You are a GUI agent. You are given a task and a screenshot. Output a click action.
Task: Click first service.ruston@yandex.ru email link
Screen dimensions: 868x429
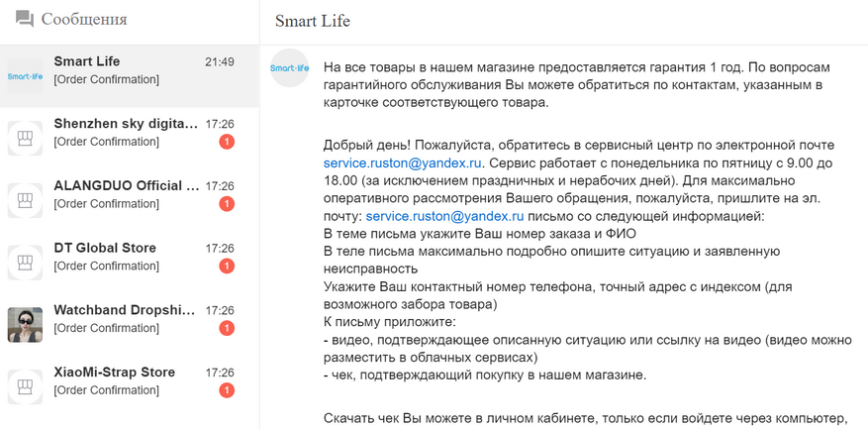(x=403, y=162)
